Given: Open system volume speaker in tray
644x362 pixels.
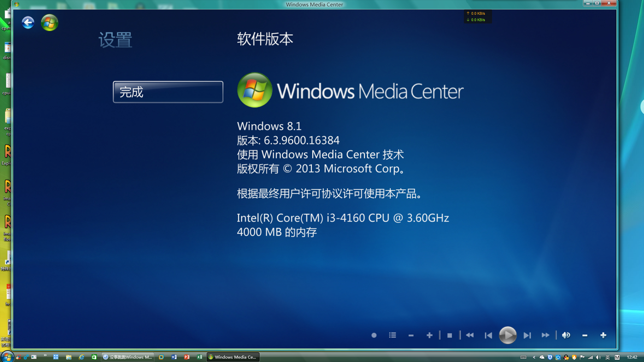Looking at the screenshot, I should [598, 357].
